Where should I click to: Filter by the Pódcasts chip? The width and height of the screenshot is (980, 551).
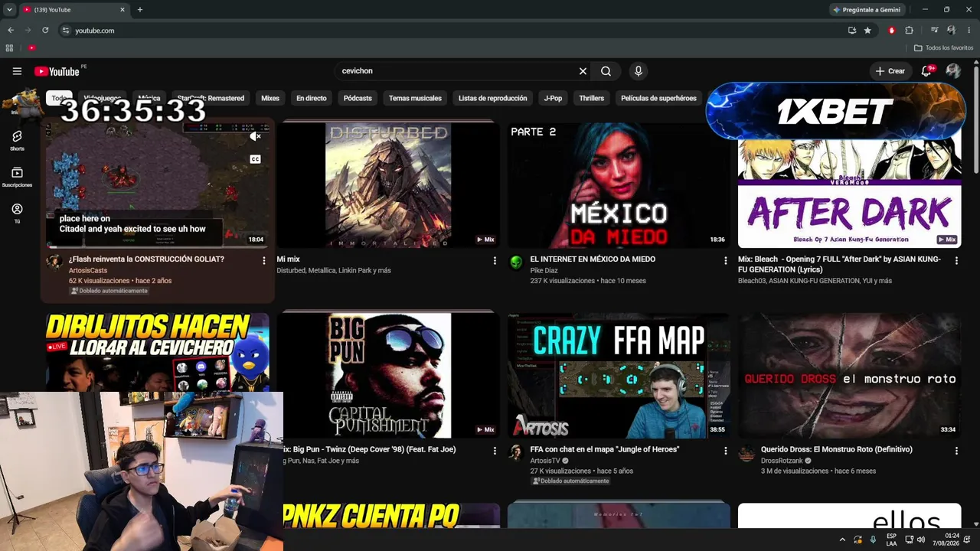(x=358, y=98)
